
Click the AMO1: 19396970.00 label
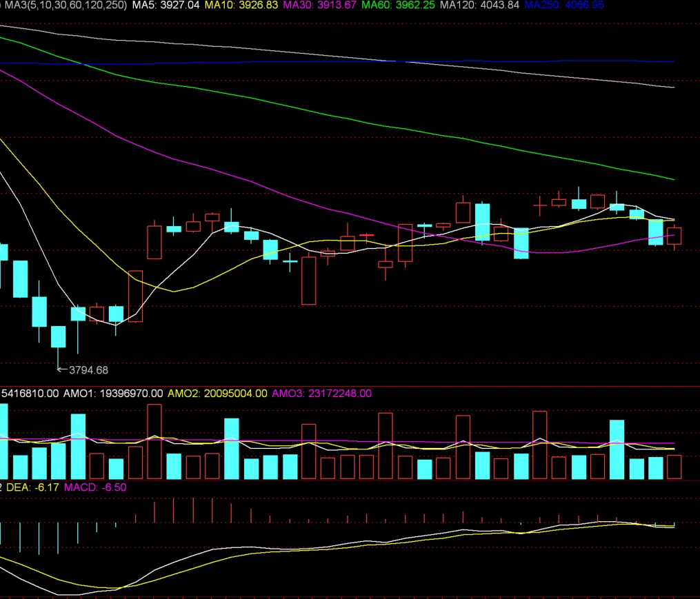click(113, 393)
